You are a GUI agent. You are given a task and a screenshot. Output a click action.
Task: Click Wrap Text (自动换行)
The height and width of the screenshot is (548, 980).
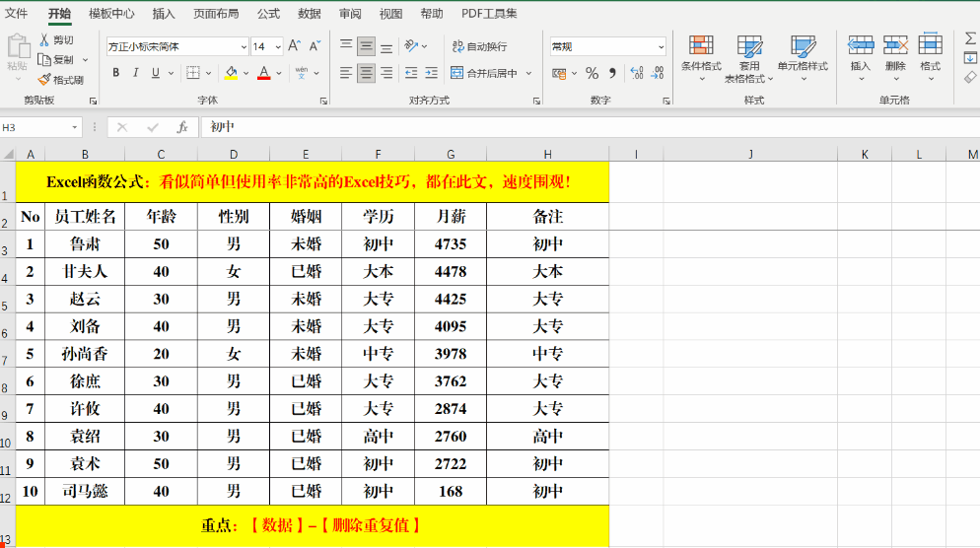click(479, 46)
